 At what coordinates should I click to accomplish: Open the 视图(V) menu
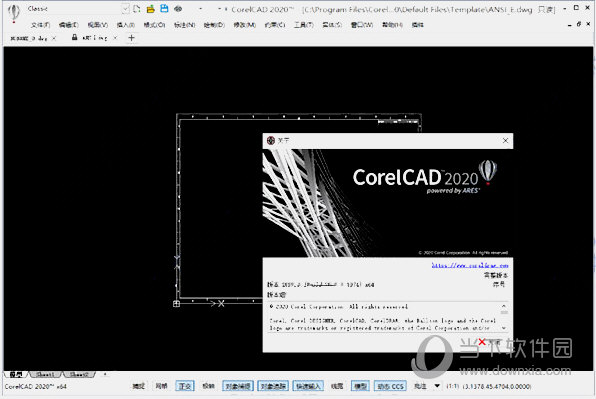[98, 25]
